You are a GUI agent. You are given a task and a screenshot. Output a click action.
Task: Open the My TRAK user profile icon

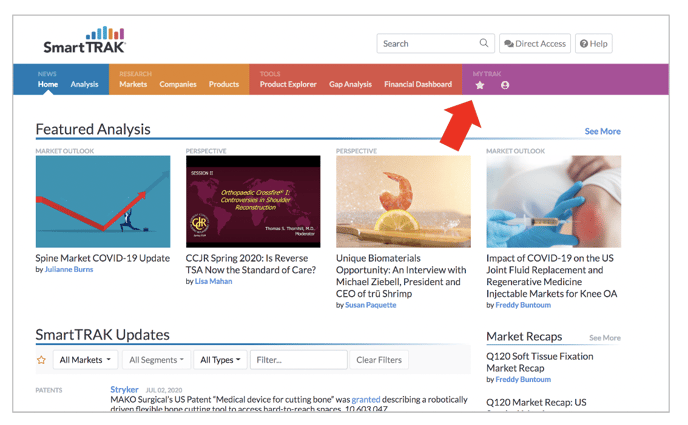(505, 85)
